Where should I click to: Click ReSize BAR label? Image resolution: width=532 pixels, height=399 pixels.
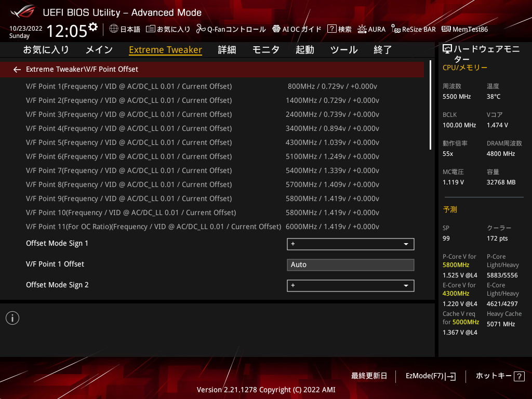click(x=419, y=29)
